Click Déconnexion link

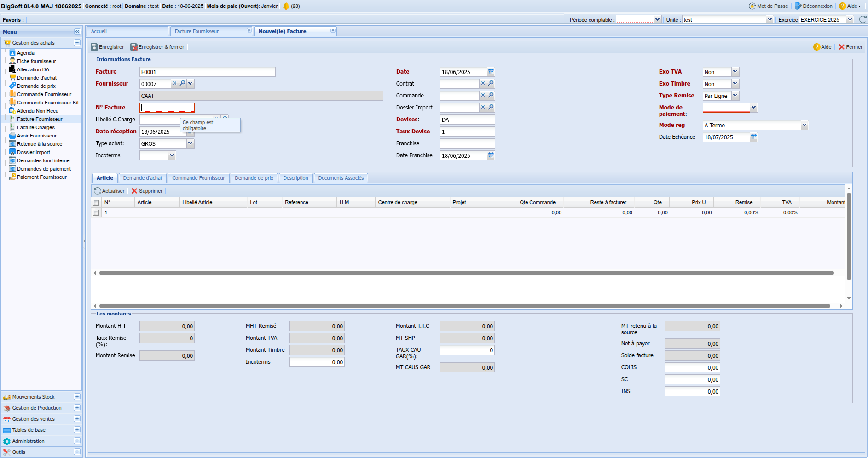(x=814, y=6)
